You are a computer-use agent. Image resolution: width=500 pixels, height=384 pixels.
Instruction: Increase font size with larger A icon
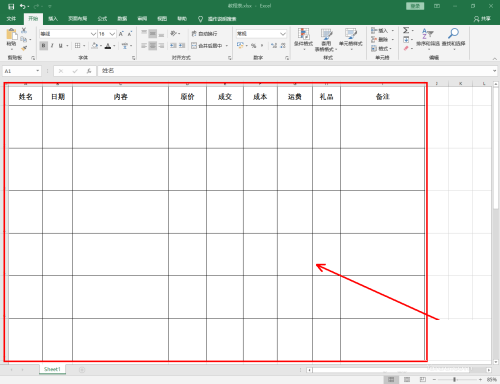[x=121, y=34]
